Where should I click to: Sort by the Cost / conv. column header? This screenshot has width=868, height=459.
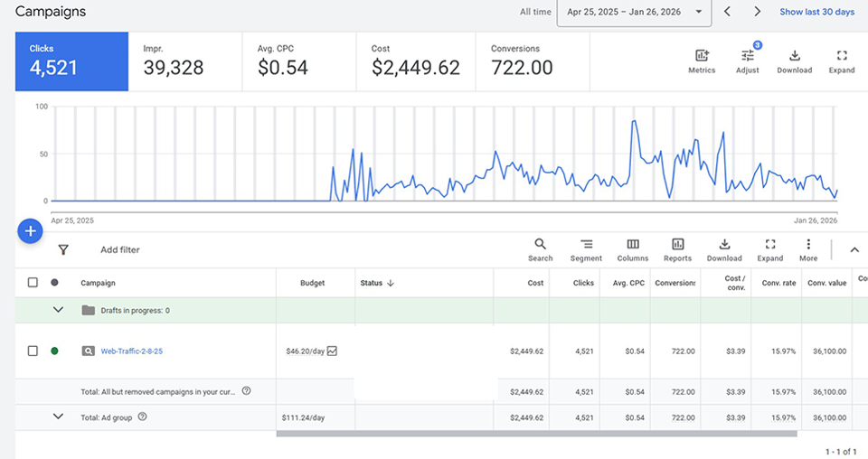click(x=735, y=283)
